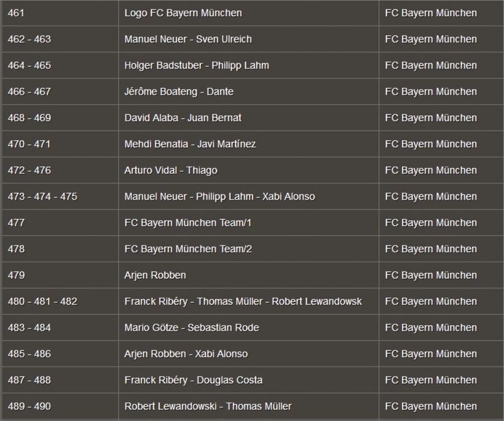Click the 'FC Bayern München Team/2' cell
Screen dimensions: 504x421
click(188, 249)
